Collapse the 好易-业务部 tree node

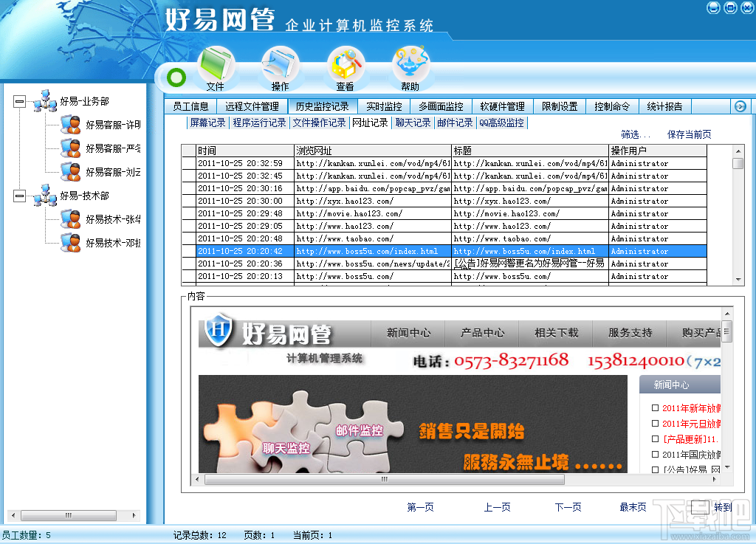(19, 101)
